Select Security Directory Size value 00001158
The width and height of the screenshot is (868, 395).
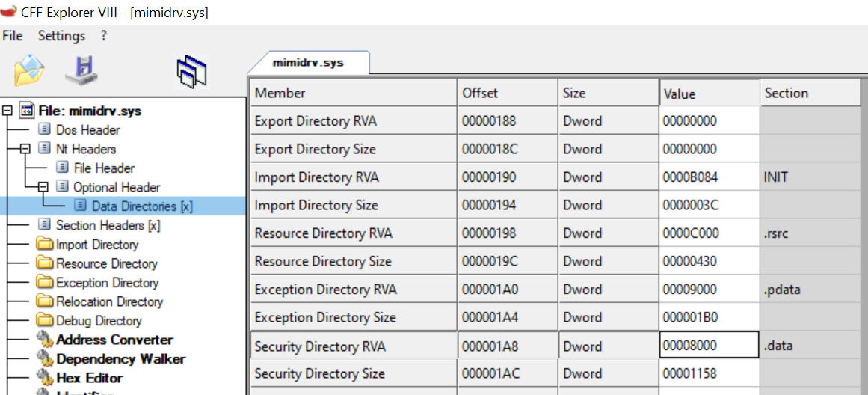pos(709,373)
